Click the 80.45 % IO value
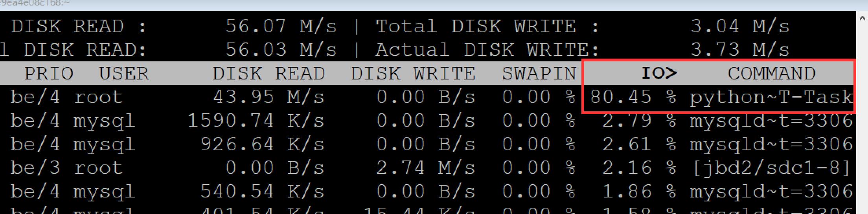 tap(633, 97)
